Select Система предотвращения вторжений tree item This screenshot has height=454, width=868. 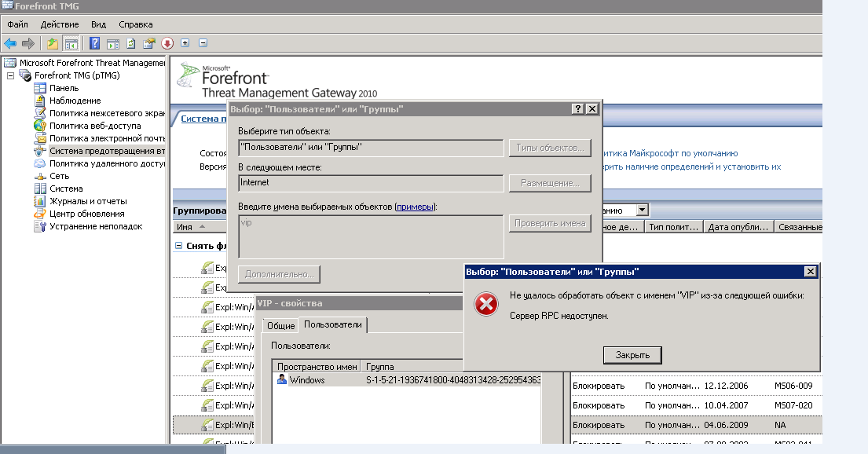[107, 151]
